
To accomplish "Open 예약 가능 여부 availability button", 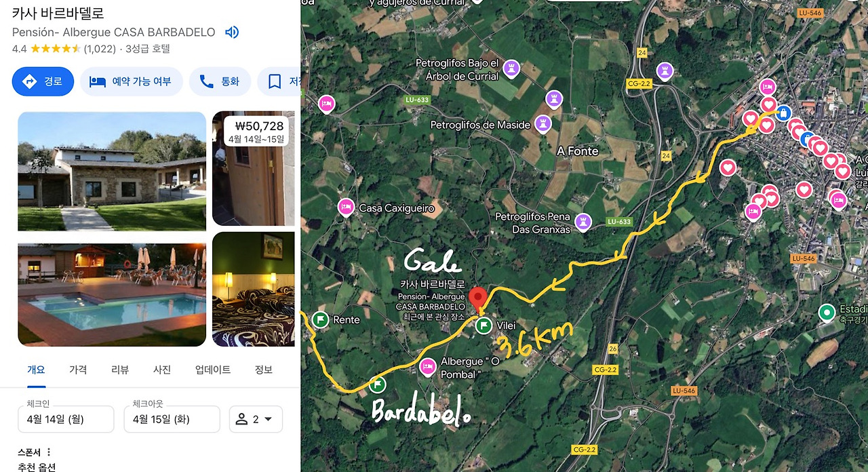I will pos(132,81).
